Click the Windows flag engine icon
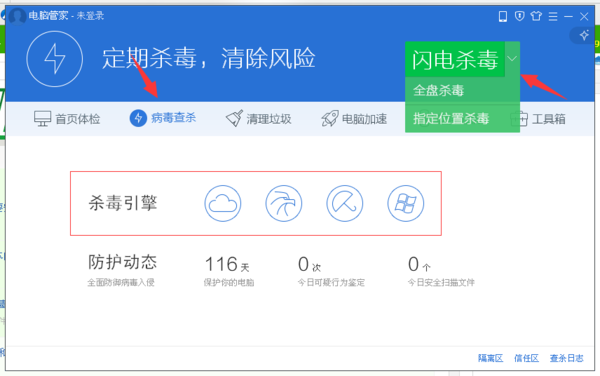Screen dimensions: 600x376 (x=406, y=203)
